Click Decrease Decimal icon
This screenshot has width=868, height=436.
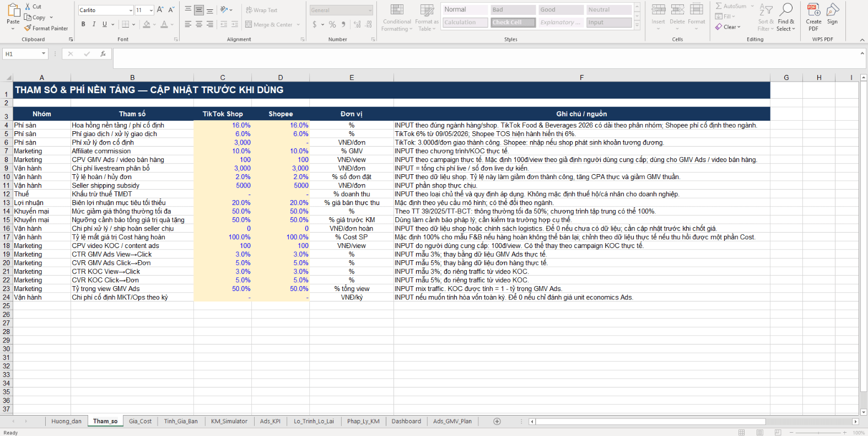(368, 24)
